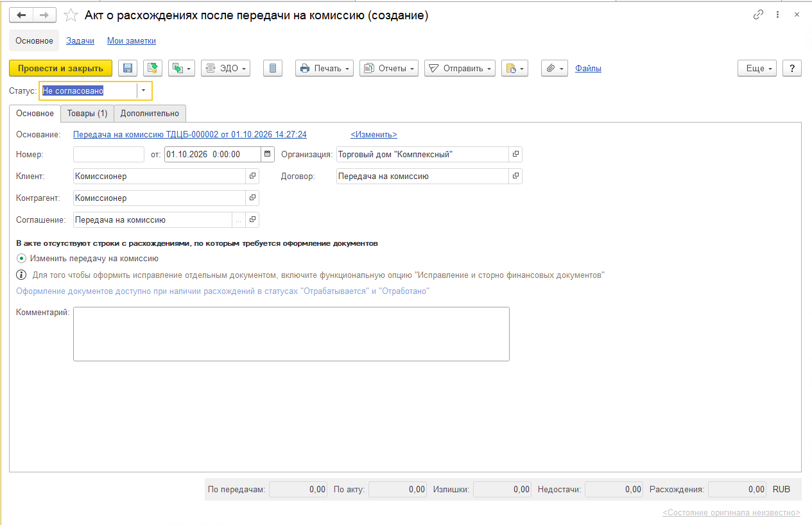The width and height of the screenshot is (812, 525).
Task: Open the Передача на комиссию ТДЦБ-000002 link
Action: (190, 135)
